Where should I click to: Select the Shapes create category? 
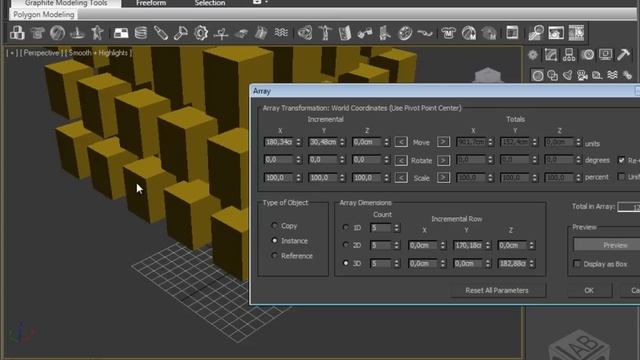tap(553, 76)
